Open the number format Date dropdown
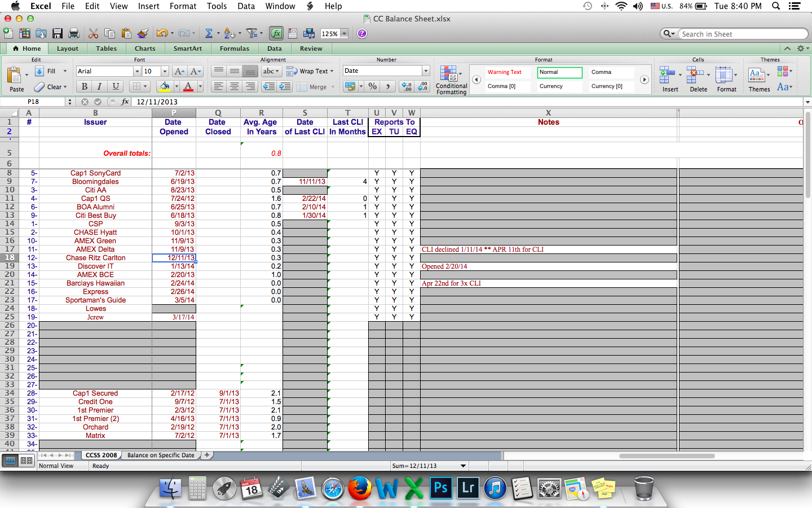 pyautogui.click(x=426, y=71)
